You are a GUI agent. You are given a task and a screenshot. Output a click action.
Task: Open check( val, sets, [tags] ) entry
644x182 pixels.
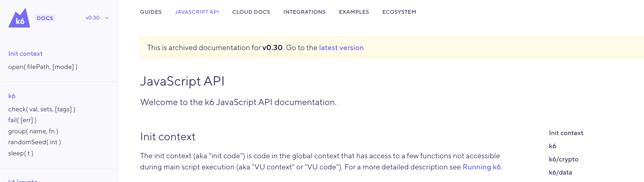[42, 109]
